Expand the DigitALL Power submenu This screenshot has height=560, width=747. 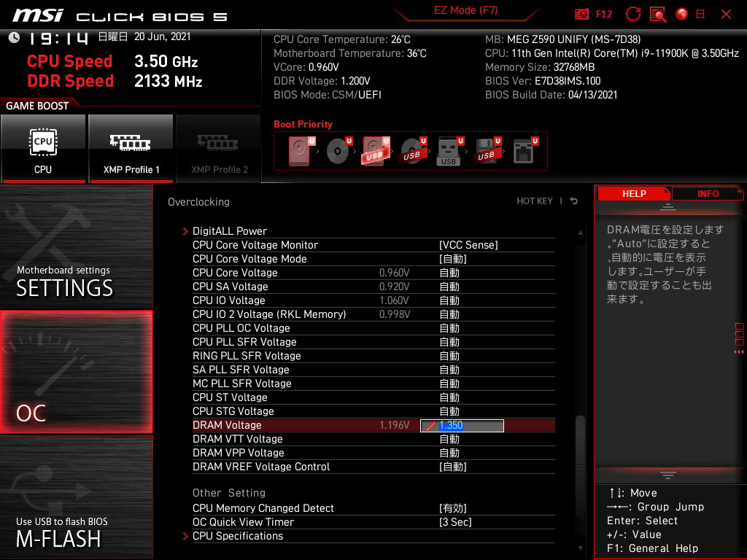(x=229, y=231)
